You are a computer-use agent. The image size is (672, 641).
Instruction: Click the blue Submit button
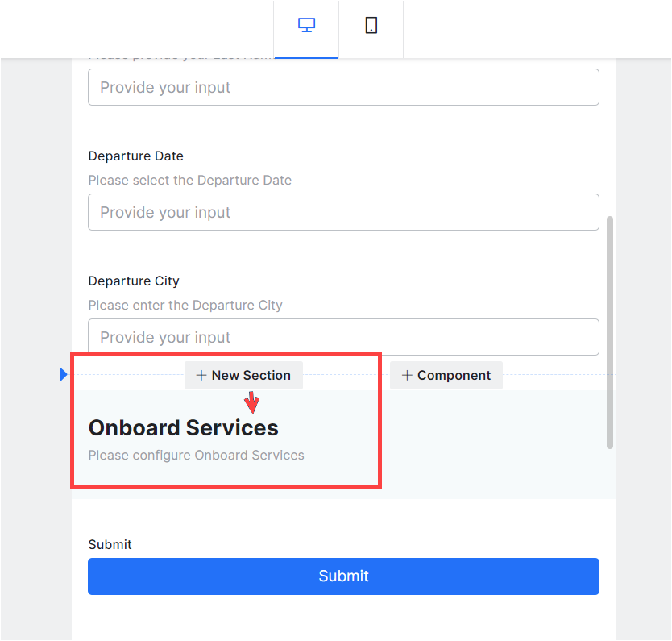click(x=343, y=576)
